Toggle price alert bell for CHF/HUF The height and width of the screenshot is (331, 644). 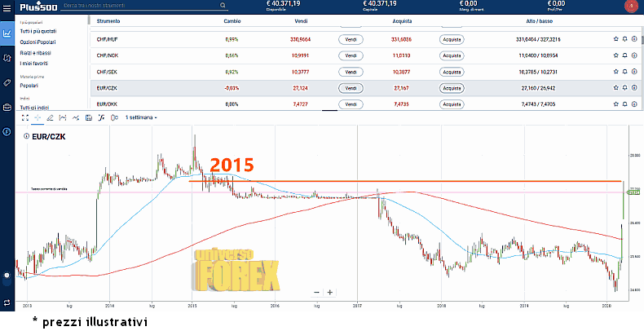[x=625, y=38]
